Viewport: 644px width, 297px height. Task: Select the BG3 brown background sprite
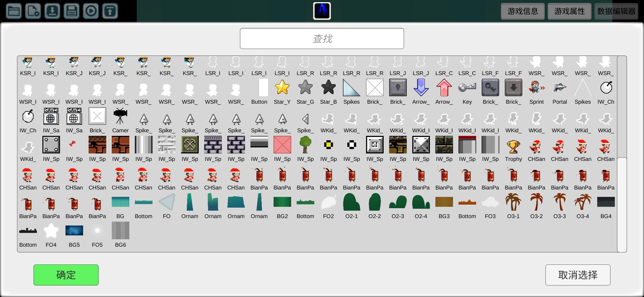[444, 202]
